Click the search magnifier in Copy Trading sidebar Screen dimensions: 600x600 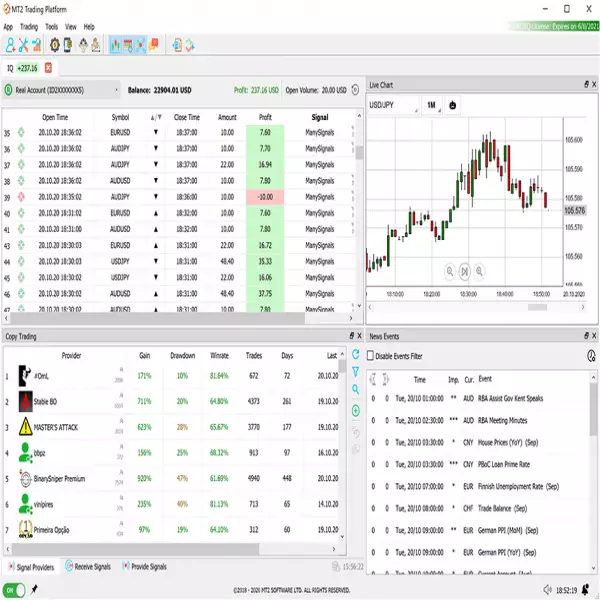pos(355,390)
